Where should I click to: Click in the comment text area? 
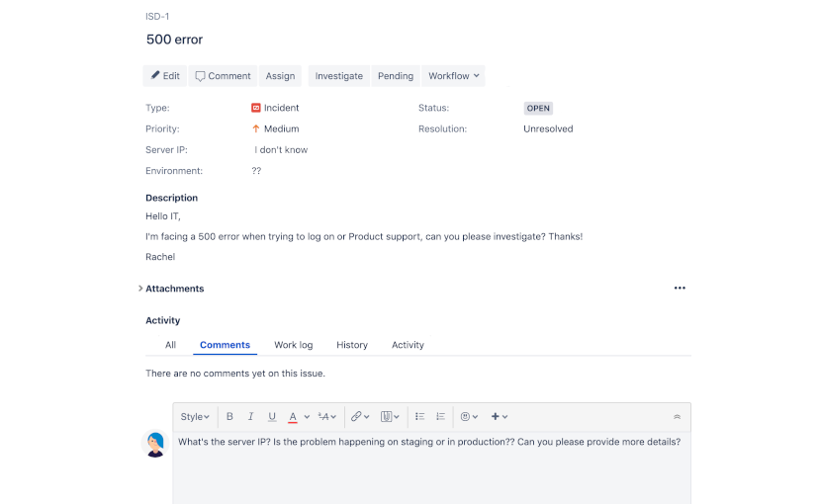(x=432, y=468)
